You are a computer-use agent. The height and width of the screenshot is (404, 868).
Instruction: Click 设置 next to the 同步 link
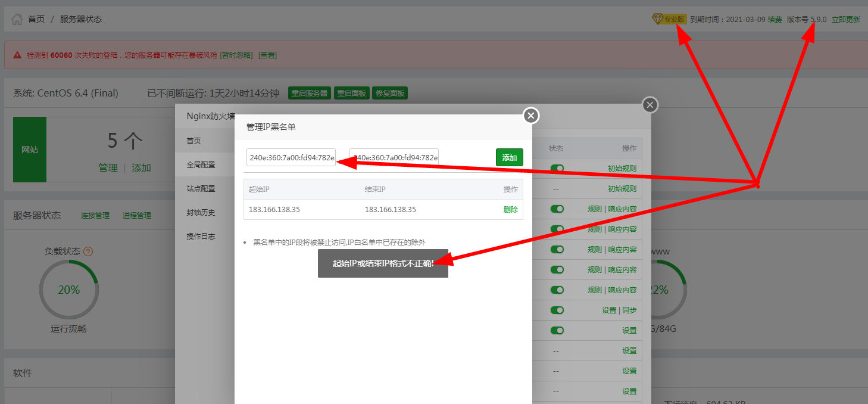click(x=609, y=310)
